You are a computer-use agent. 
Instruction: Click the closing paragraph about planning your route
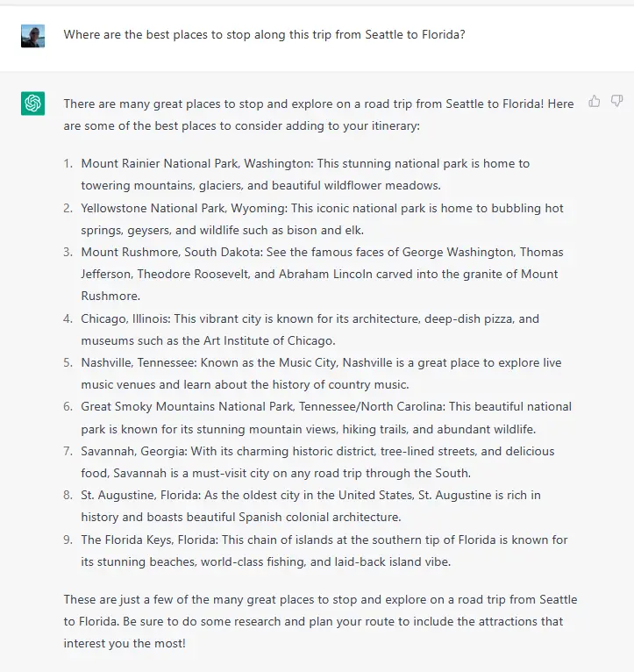(x=320, y=621)
